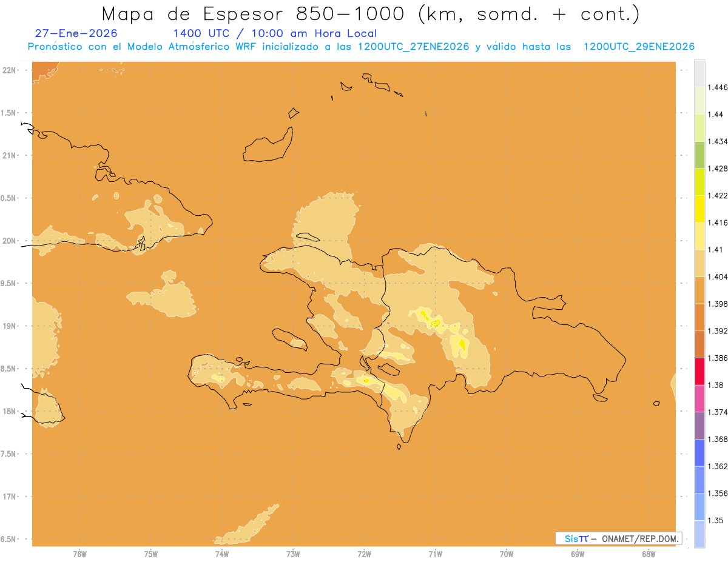Click the 72W longitude label
This screenshot has width=728, height=562.
364,554
